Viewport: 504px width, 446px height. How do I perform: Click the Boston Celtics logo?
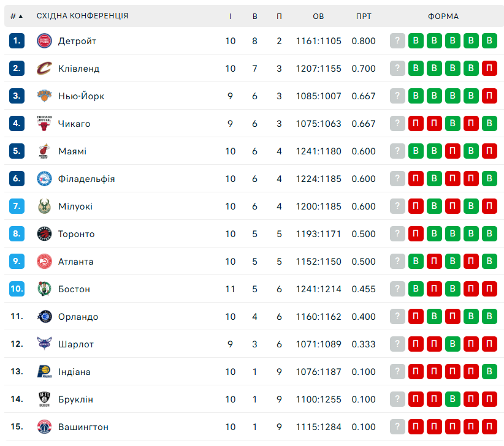click(x=44, y=289)
